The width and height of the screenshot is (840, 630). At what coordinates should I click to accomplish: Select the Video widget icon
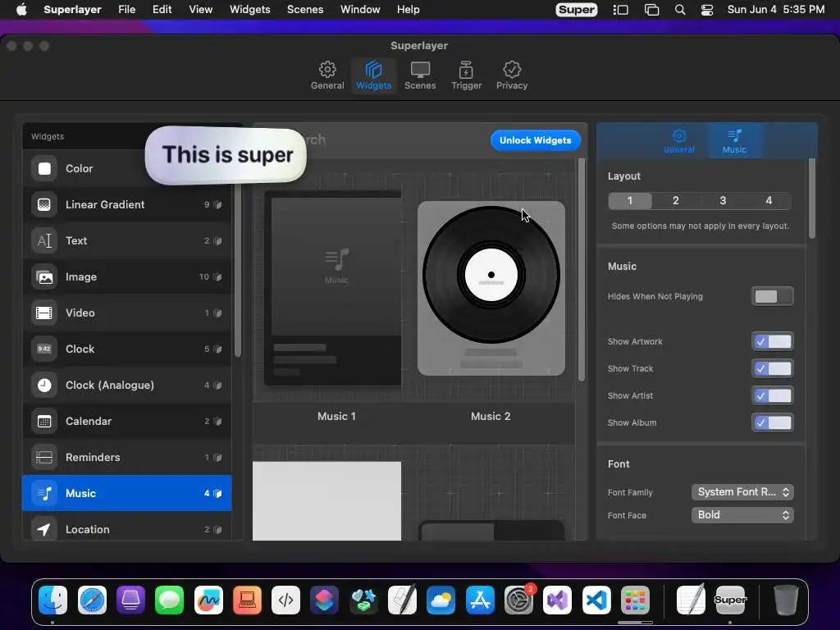point(44,313)
